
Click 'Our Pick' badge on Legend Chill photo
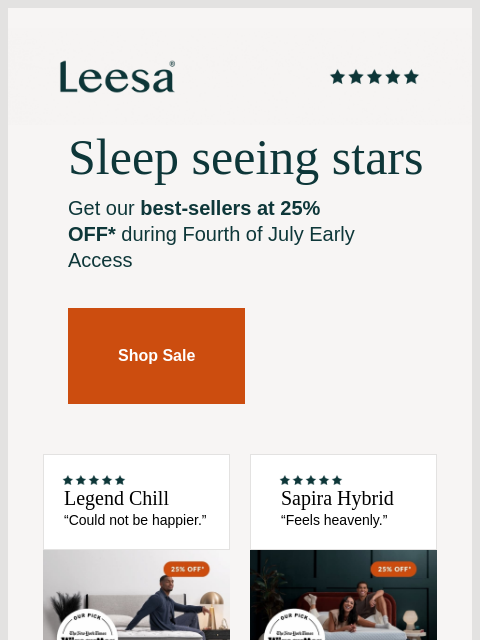pos(87,625)
